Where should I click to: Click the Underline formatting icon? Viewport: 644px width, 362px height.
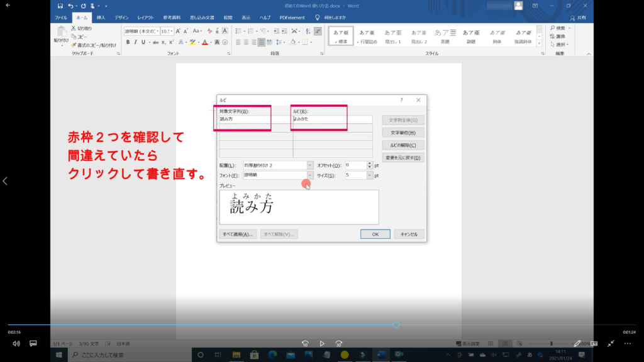click(143, 43)
